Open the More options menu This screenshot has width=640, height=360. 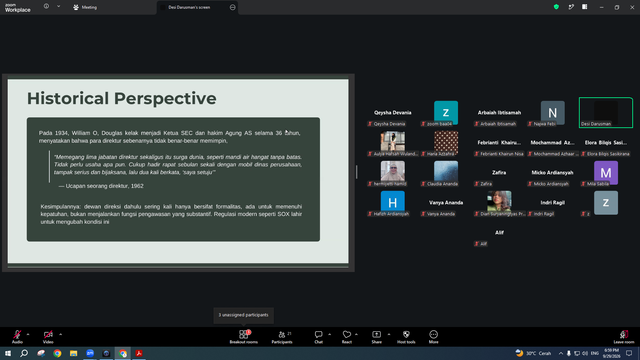click(x=433, y=337)
